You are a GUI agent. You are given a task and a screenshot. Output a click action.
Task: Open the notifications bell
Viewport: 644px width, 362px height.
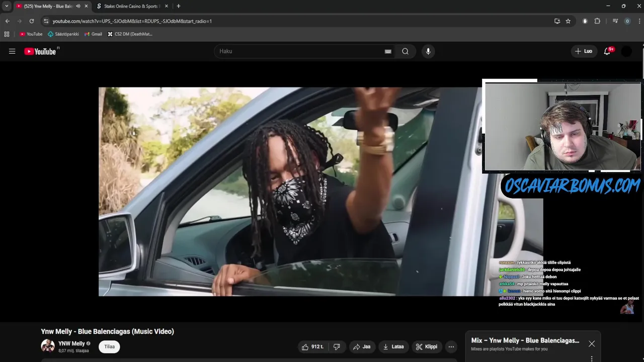pos(607,51)
